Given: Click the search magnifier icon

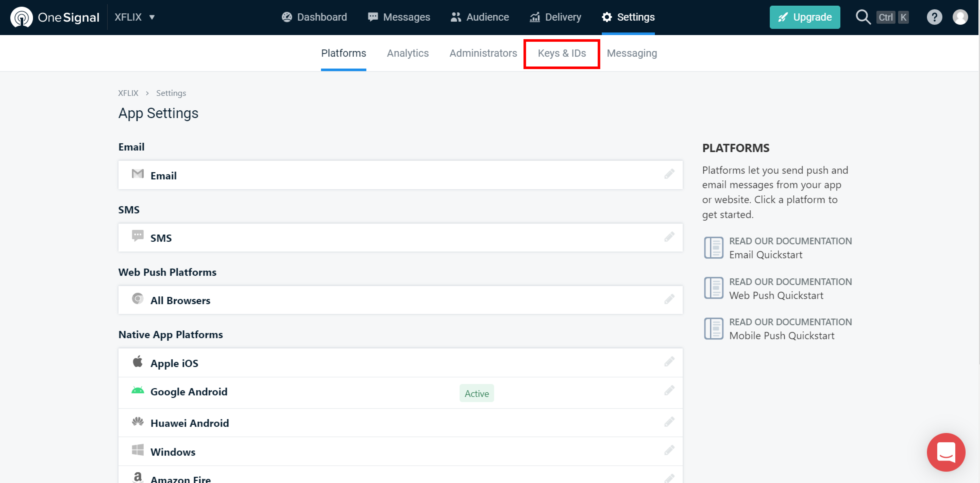Looking at the screenshot, I should pos(863,17).
